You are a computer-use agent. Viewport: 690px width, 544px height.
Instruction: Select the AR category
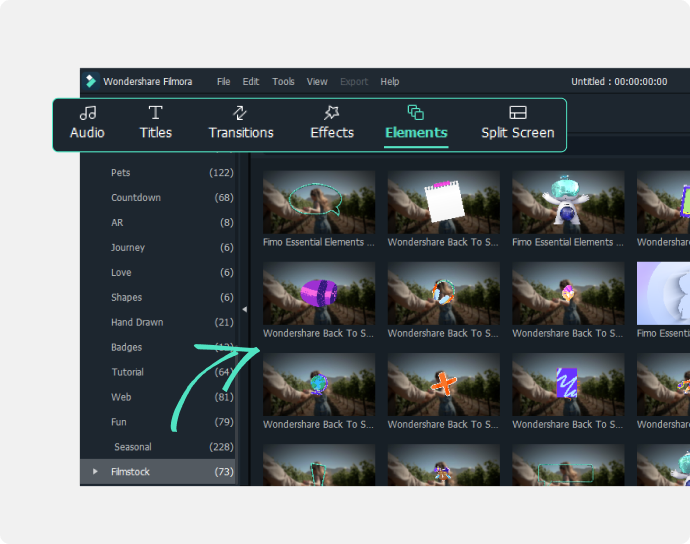pyautogui.click(x=117, y=223)
